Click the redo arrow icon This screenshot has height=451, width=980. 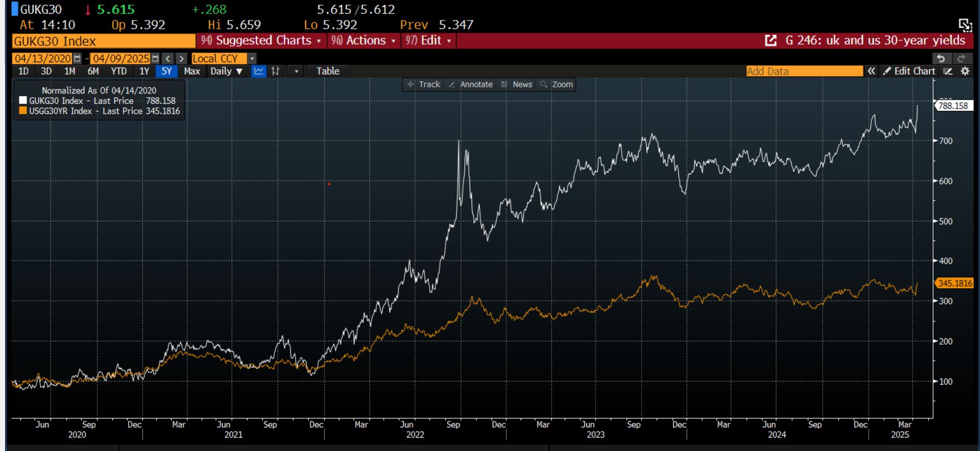(x=961, y=58)
